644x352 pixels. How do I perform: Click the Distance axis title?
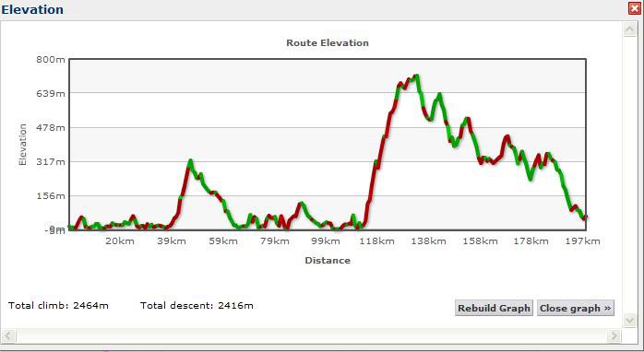pos(328,261)
